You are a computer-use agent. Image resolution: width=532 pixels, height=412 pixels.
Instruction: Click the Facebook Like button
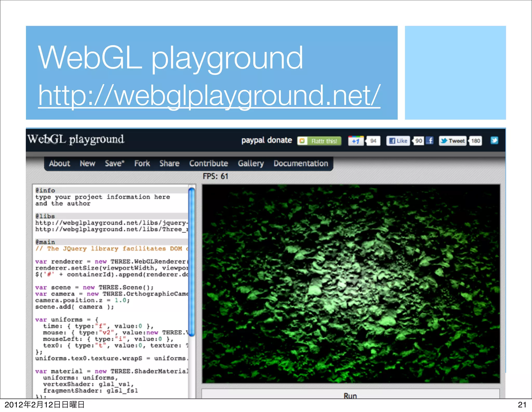(398, 141)
